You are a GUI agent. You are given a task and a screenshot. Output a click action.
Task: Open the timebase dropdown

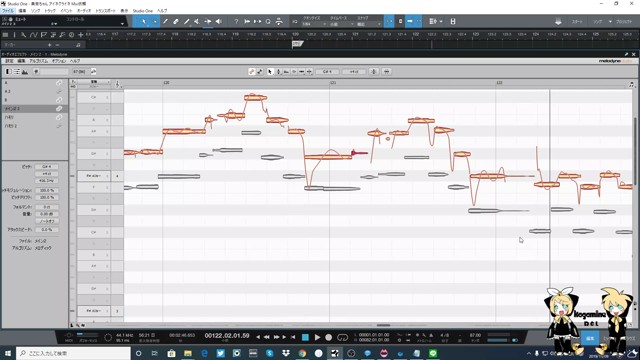tap(341, 24)
